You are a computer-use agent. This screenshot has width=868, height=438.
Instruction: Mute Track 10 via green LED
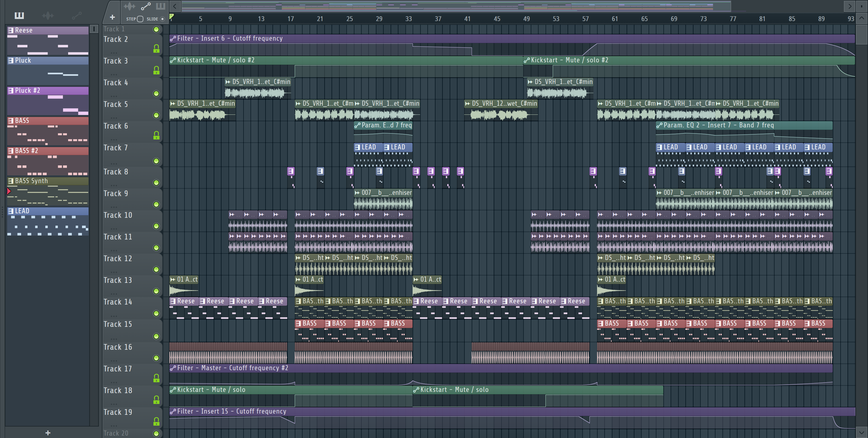pyautogui.click(x=156, y=226)
